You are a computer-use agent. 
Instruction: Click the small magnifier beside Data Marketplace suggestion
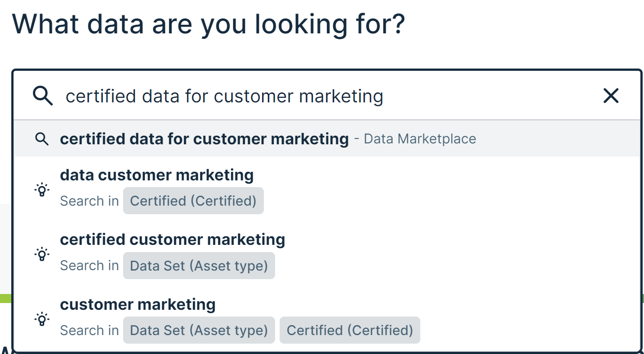42,139
